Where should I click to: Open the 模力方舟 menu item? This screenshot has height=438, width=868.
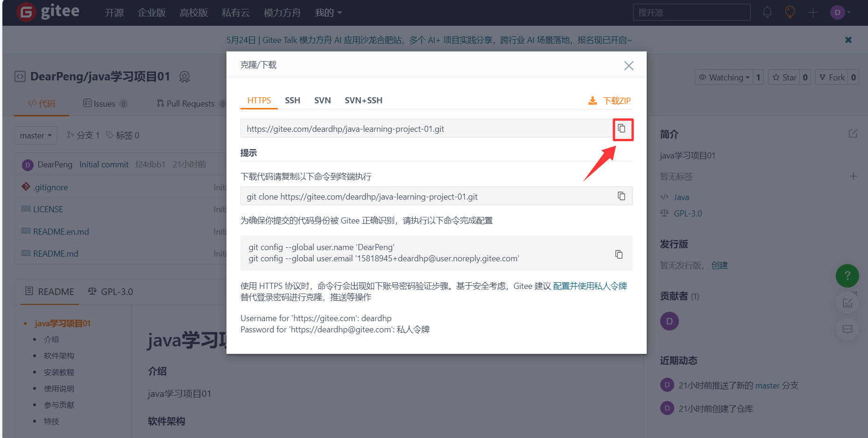coord(282,13)
